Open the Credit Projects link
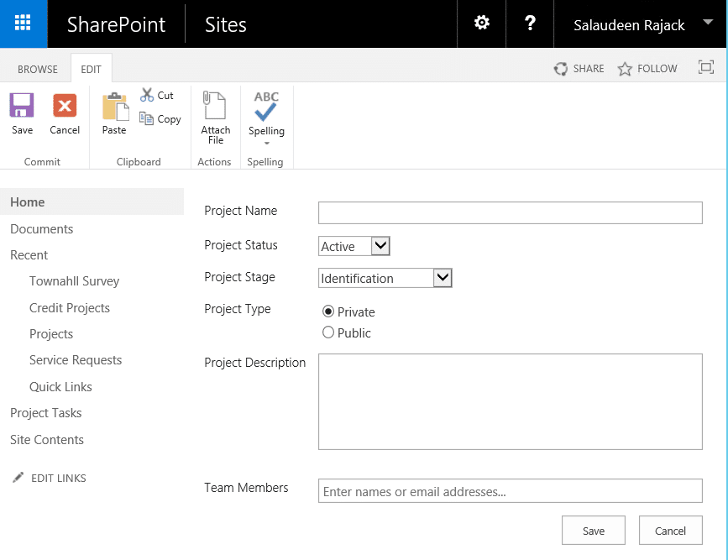 tap(69, 307)
